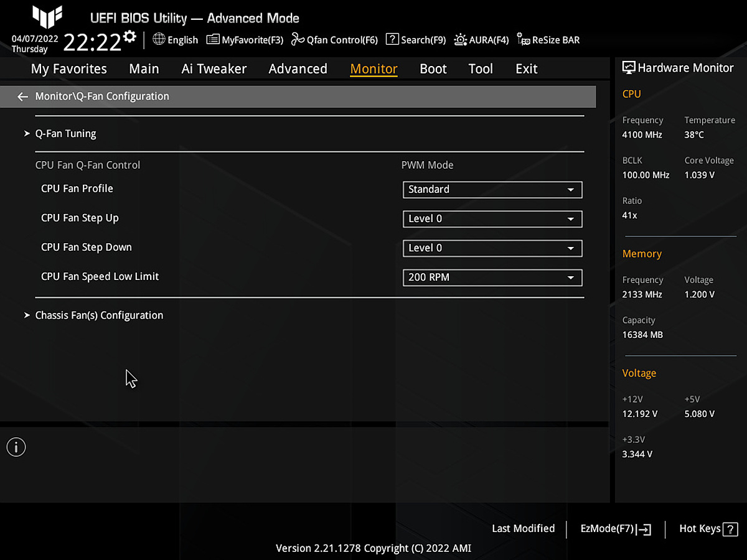Open the CPU Fan Speed Low Limit dropdown
This screenshot has width=747, height=560.
point(492,277)
